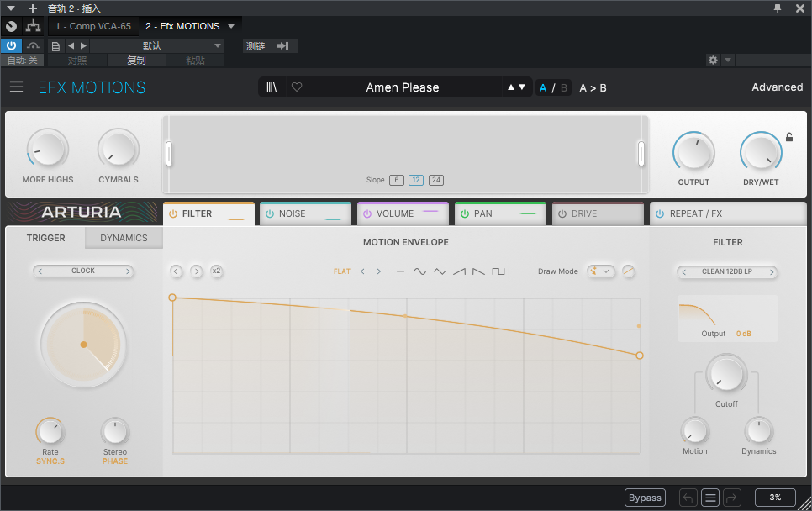Click the ramp up sawtooth shape
Screen dimensions: 812x511
coord(459,271)
